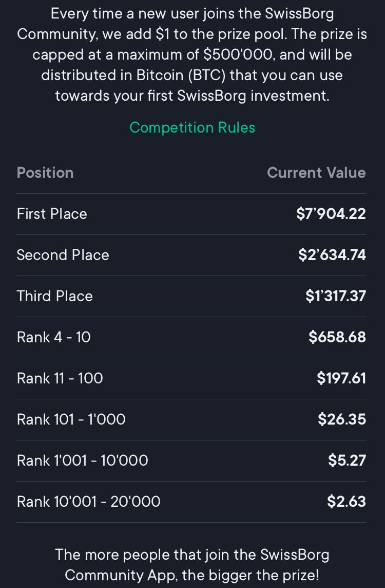
Task: Click the $2.63 prize value
Action: pyautogui.click(x=346, y=502)
